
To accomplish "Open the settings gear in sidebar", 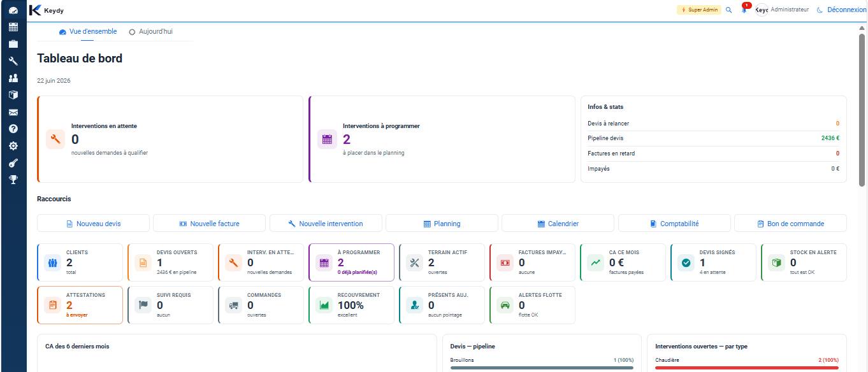I will [13, 146].
